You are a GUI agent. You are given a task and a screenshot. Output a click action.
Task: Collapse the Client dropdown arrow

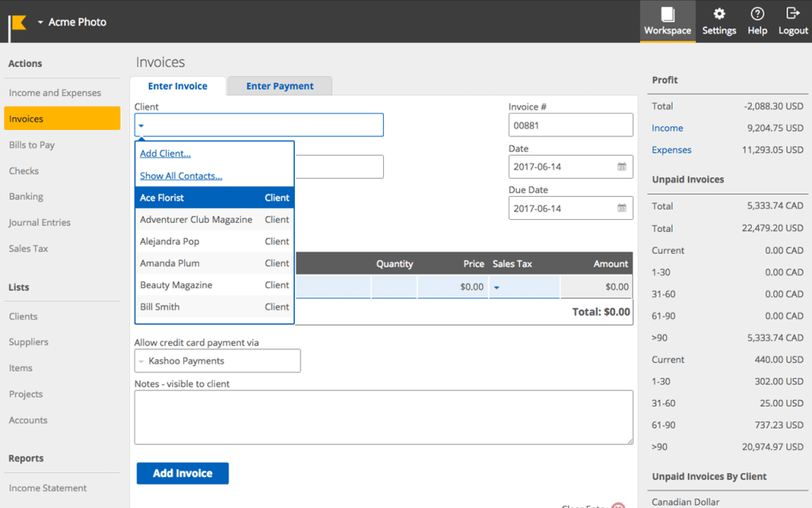[x=141, y=125]
